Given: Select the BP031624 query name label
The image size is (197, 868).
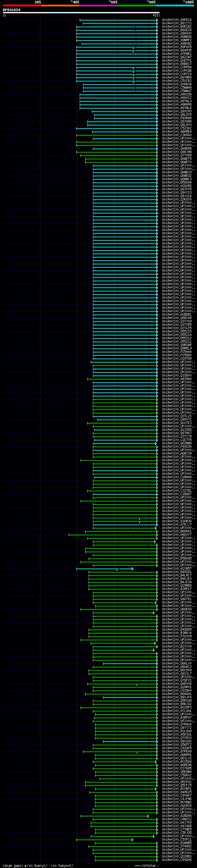Looking at the screenshot, I should pos(11,10).
